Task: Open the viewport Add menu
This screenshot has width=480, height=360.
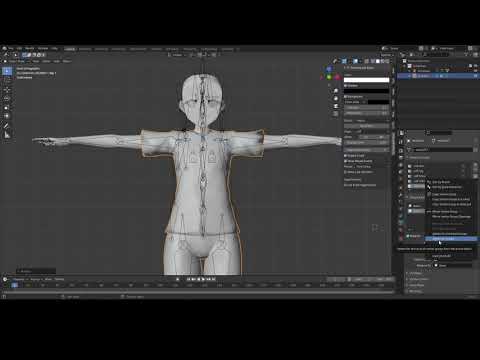Action: pyautogui.click(x=56, y=61)
